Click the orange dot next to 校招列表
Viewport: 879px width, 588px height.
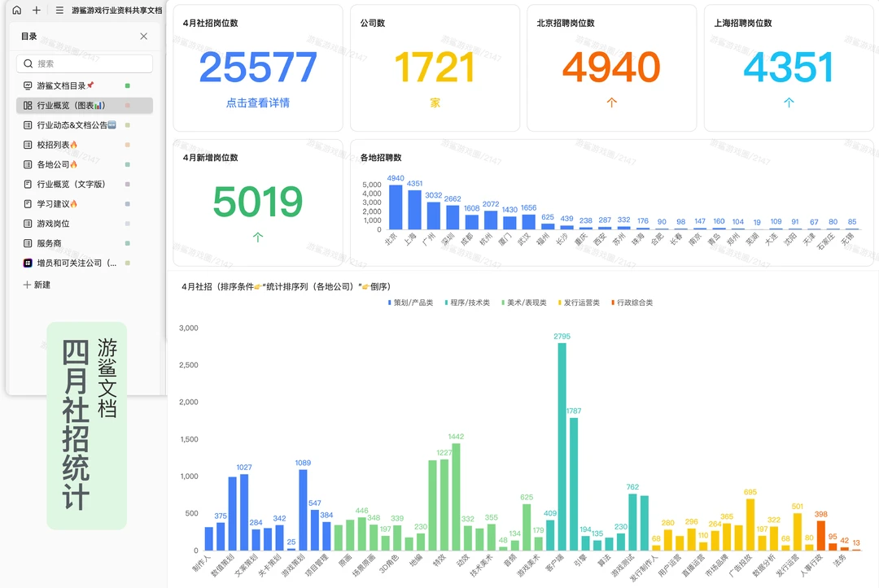(x=127, y=145)
